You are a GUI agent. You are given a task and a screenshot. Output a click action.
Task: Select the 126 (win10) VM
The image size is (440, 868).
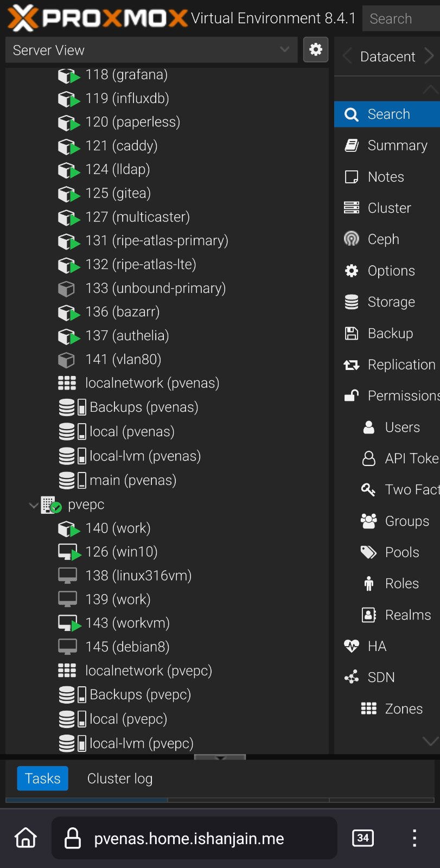click(x=121, y=552)
